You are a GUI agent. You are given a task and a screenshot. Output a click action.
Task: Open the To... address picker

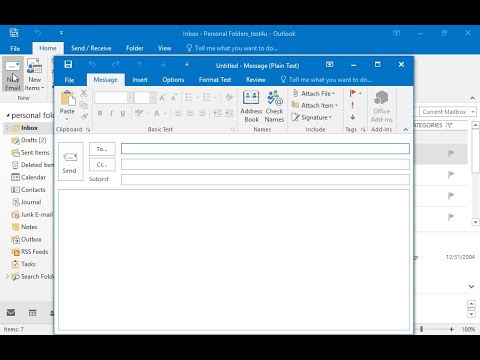point(102,149)
